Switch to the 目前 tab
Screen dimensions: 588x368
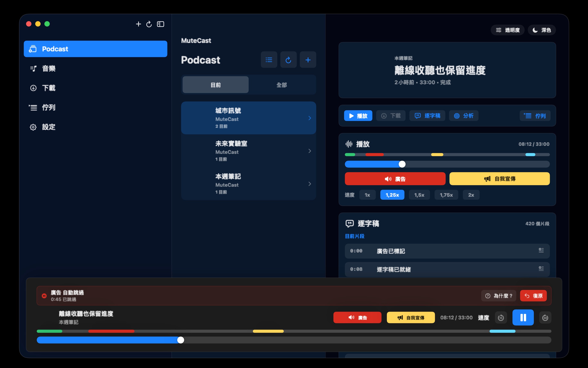[216, 85]
